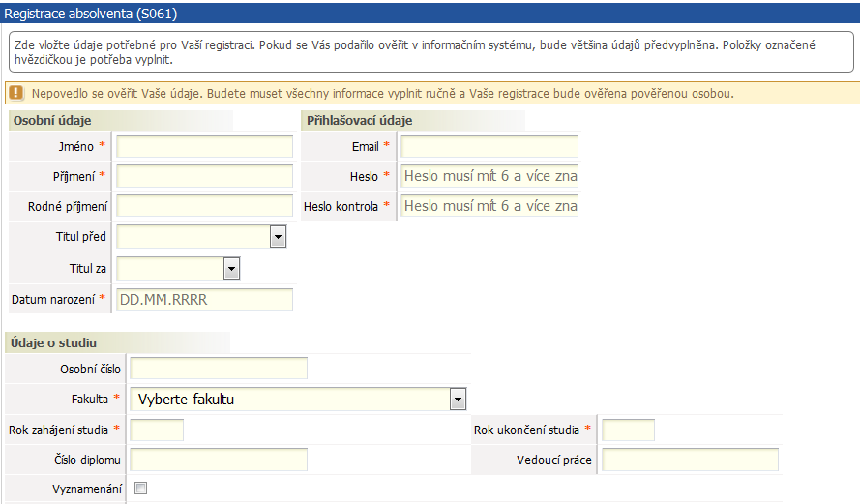Open the Titul za dropdown
Screen dimensions: 860x504
[x=178, y=269]
